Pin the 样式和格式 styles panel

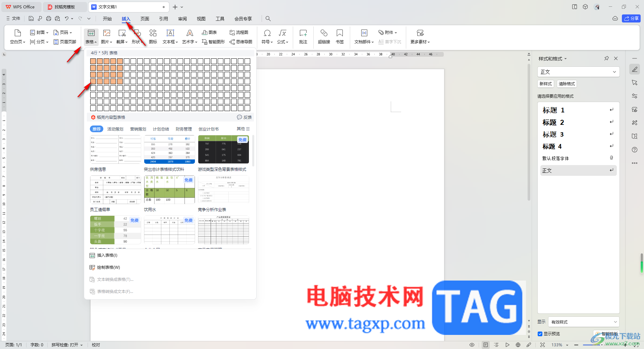pos(606,58)
